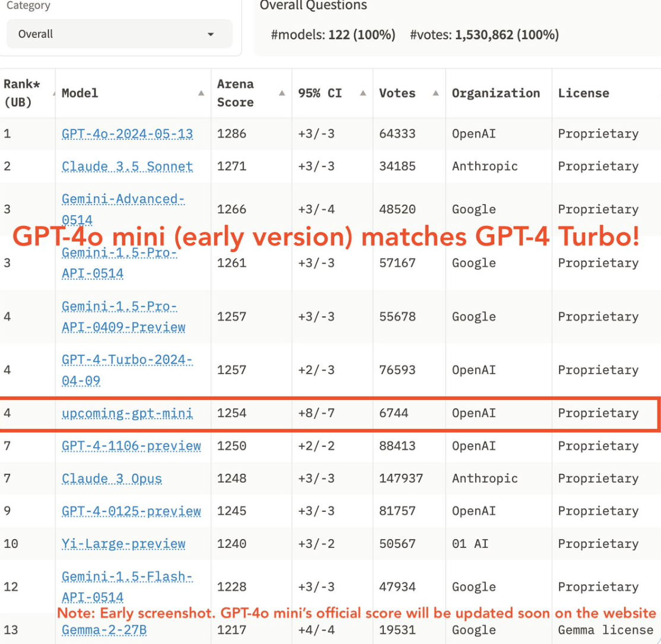Click the License column header
This screenshot has width=661, height=644.
[583, 93]
